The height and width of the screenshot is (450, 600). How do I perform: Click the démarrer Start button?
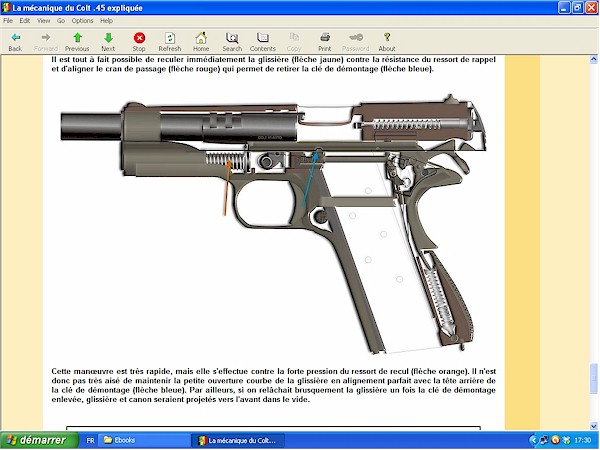[x=39, y=440]
